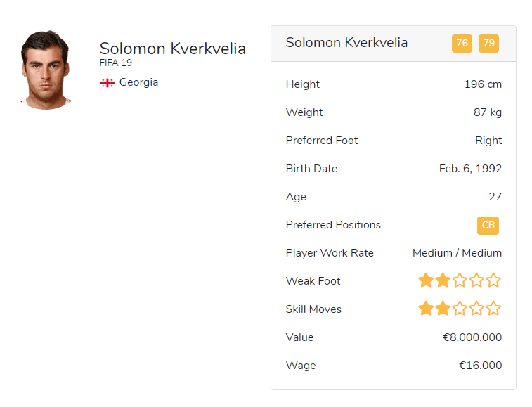
Task: Click the third Skill Moves star
Action: (x=460, y=309)
